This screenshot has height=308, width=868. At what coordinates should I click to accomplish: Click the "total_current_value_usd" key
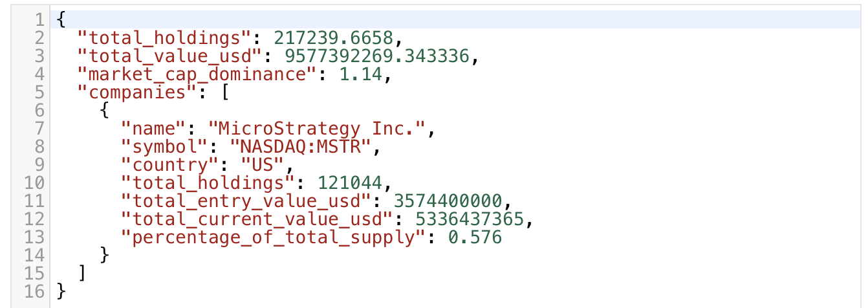coord(256,219)
